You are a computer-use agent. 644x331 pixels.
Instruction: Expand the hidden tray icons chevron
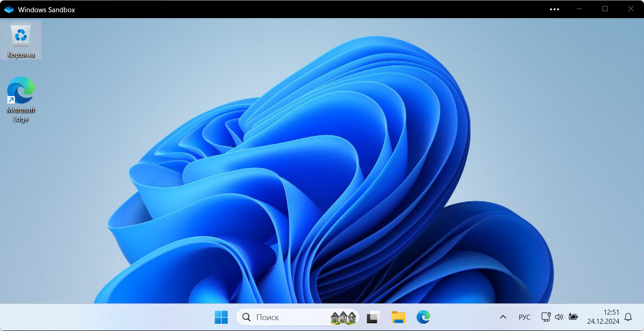(x=503, y=317)
